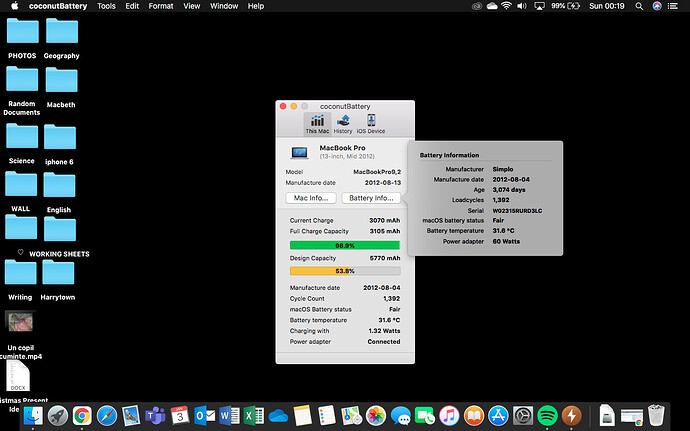The width and height of the screenshot is (690, 431).
Task: Open the Trash in the dock
Action: point(656,415)
